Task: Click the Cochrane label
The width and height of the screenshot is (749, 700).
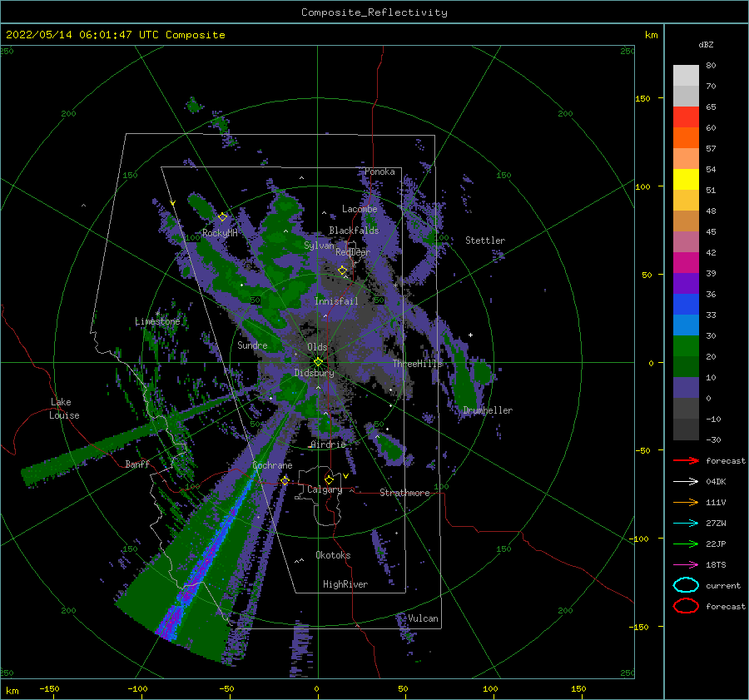Action: click(272, 465)
